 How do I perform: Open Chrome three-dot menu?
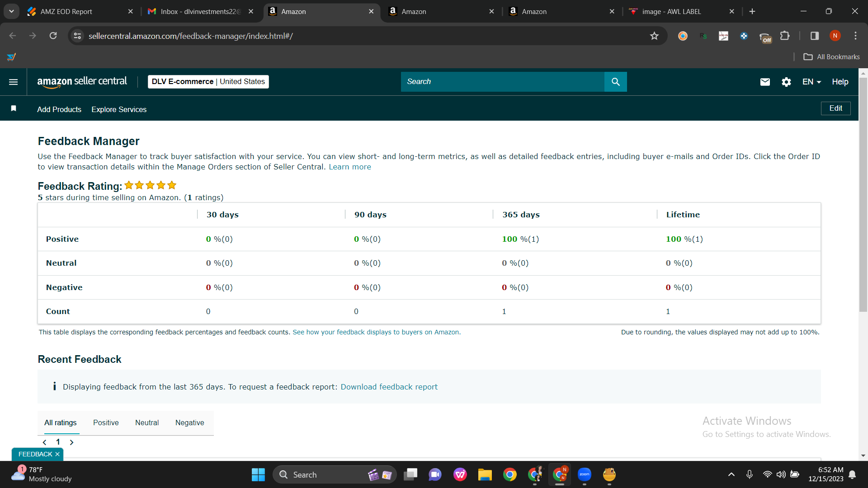(855, 36)
